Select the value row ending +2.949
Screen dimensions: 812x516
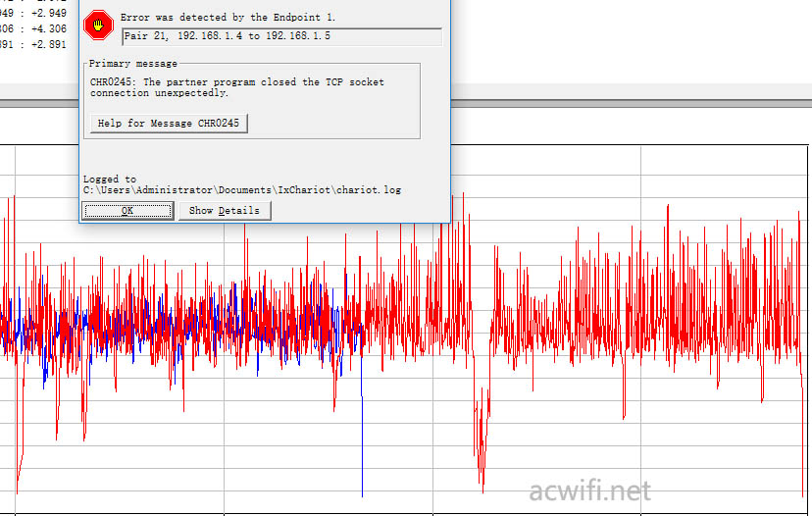point(33,14)
